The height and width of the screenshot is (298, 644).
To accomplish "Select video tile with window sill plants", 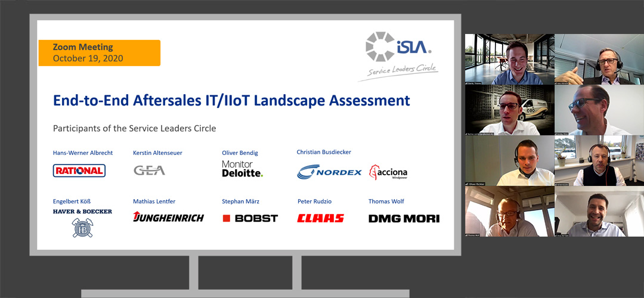I will click(599, 161).
